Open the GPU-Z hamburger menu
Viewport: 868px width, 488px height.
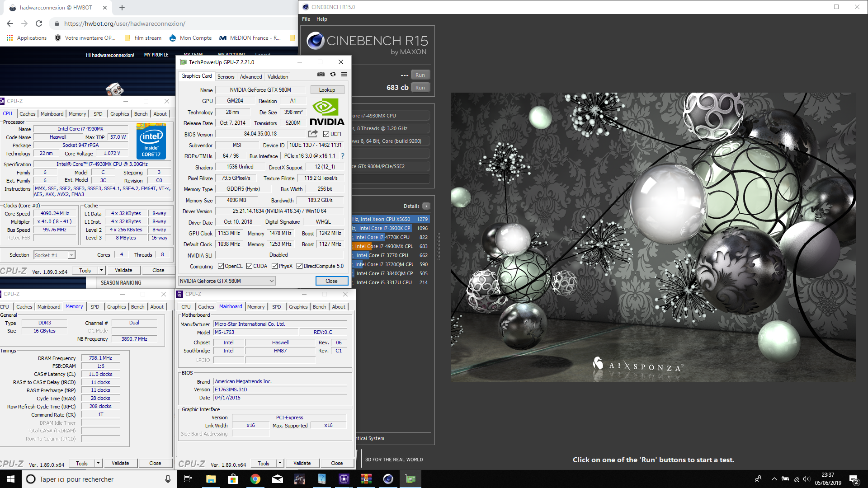344,75
